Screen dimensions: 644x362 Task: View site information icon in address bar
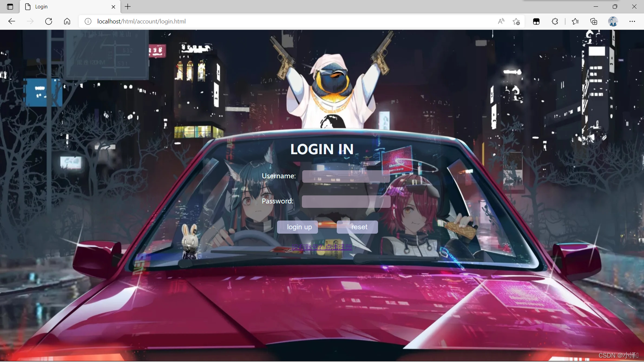[x=88, y=21]
